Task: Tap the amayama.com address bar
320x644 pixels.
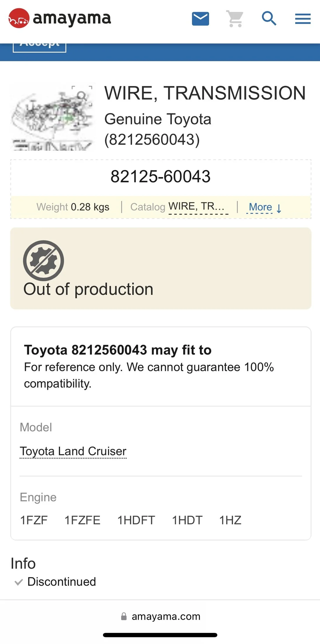Action: pyautogui.click(x=160, y=616)
